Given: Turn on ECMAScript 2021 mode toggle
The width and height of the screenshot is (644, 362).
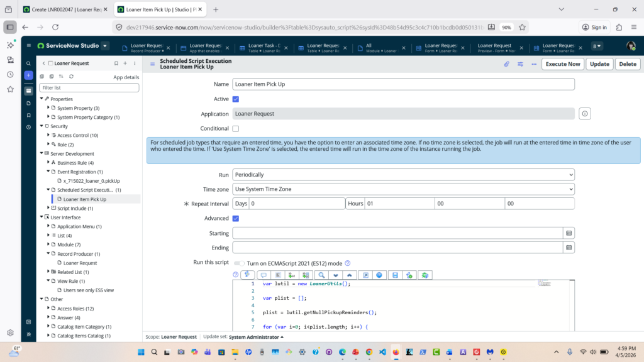Looking at the screenshot, I should tap(240, 263).
